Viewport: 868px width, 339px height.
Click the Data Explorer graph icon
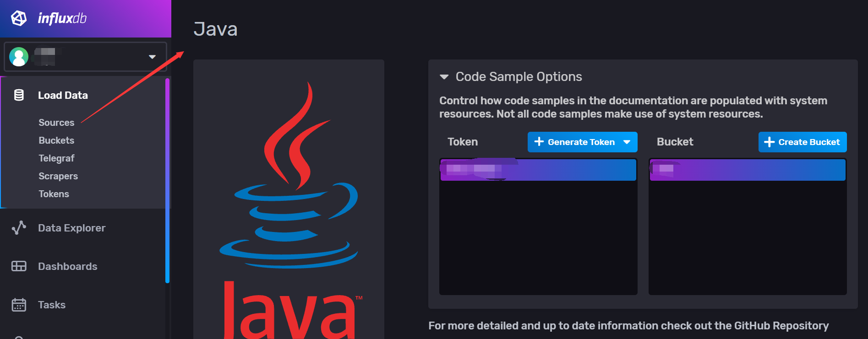tap(19, 228)
